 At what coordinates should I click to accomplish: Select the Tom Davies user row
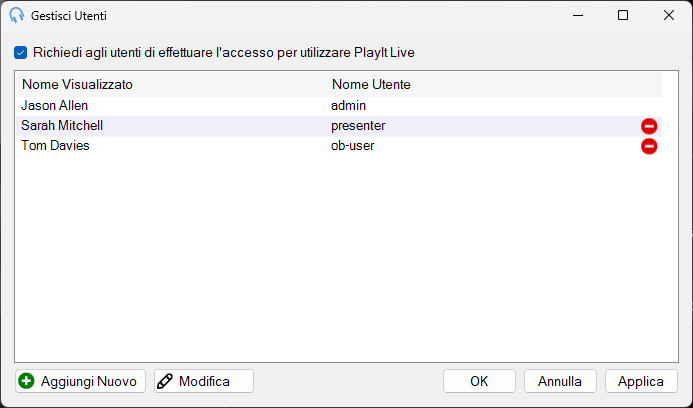[x=339, y=146]
